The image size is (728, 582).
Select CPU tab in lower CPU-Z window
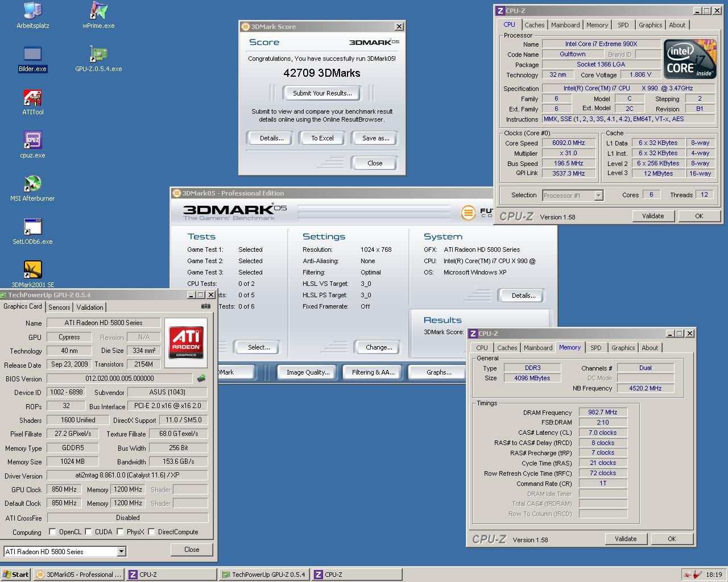point(482,348)
